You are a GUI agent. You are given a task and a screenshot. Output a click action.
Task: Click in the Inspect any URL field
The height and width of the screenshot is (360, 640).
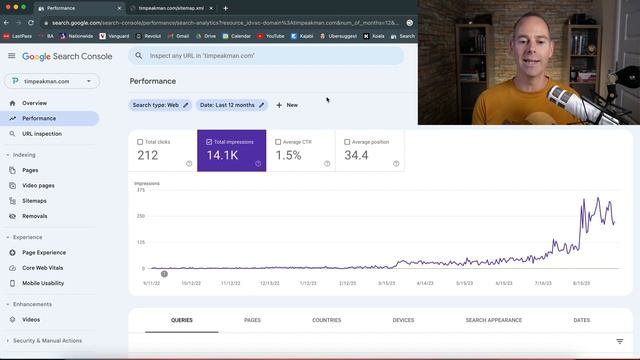267,56
